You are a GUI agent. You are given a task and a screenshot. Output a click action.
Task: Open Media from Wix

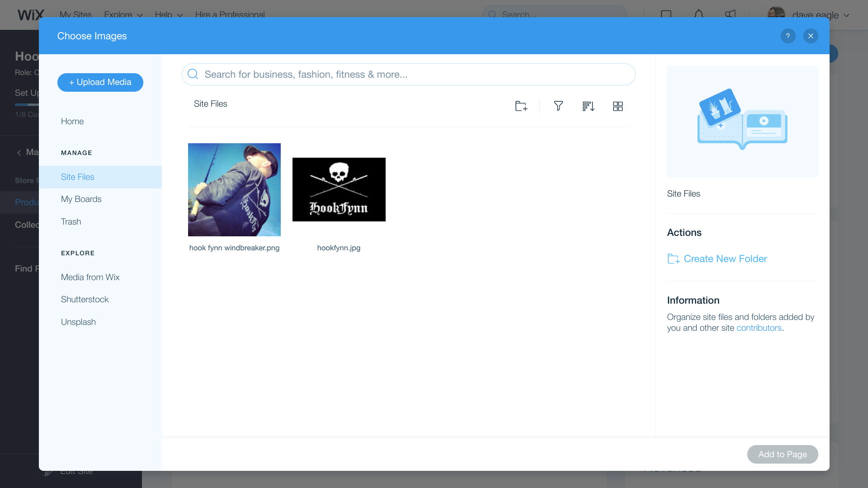(90, 277)
